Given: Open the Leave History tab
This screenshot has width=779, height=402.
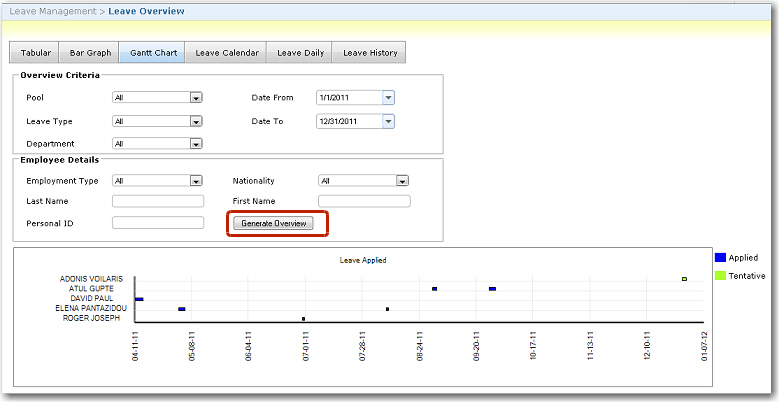Looking at the screenshot, I should (370, 53).
